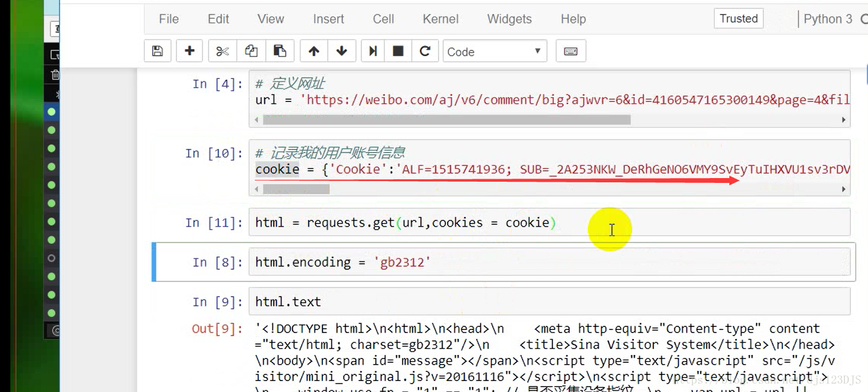Image resolution: width=868 pixels, height=392 pixels.
Task: Select the In [9] cell prompt
Action: (x=217, y=301)
